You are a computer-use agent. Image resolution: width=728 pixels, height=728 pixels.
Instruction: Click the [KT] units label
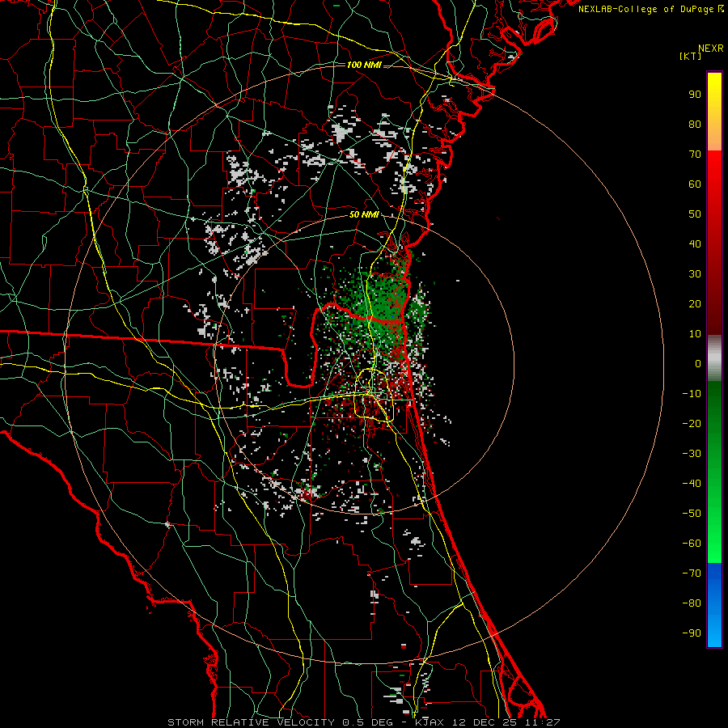pos(691,56)
